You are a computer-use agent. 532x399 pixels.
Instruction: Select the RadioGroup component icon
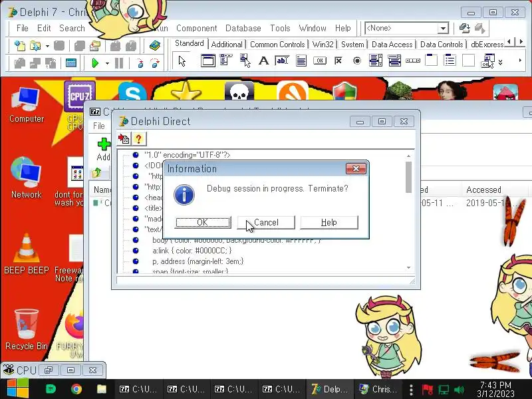(450, 61)
